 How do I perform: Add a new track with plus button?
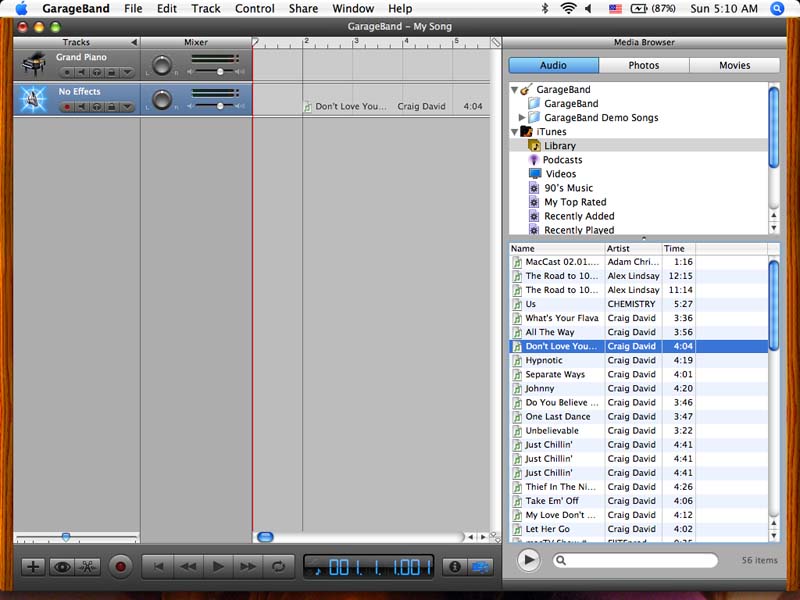pos(33,567)
